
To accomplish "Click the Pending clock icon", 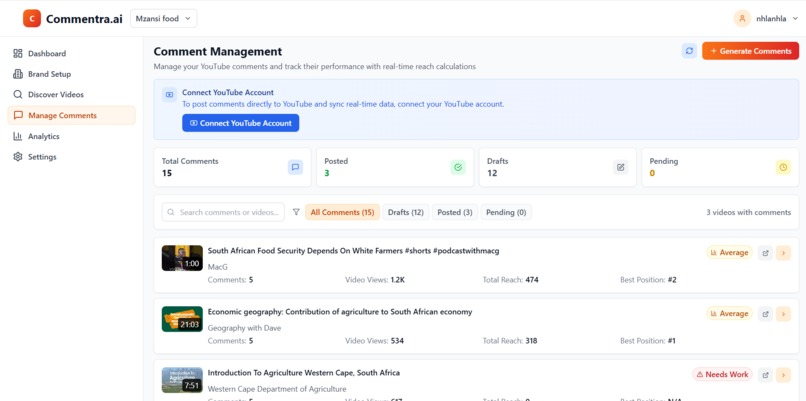I will pyautogui.click(x=783, y=167).
